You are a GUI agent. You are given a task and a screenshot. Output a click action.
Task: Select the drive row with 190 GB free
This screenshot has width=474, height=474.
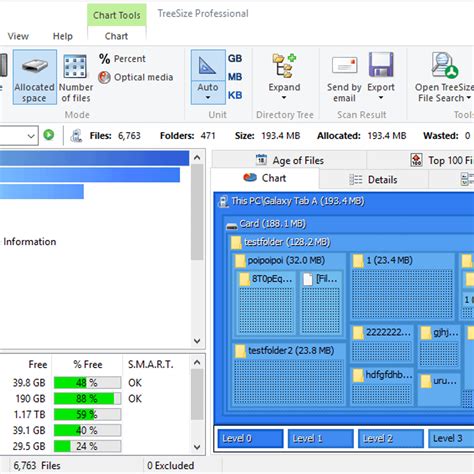(95, 399)
